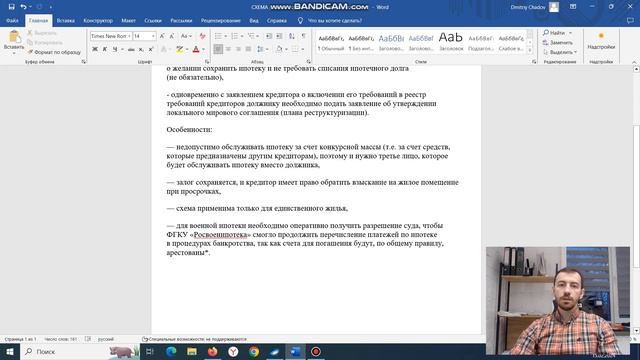Click the Justify alignment icon
This screenshot has width=640, height=360.
248,49
